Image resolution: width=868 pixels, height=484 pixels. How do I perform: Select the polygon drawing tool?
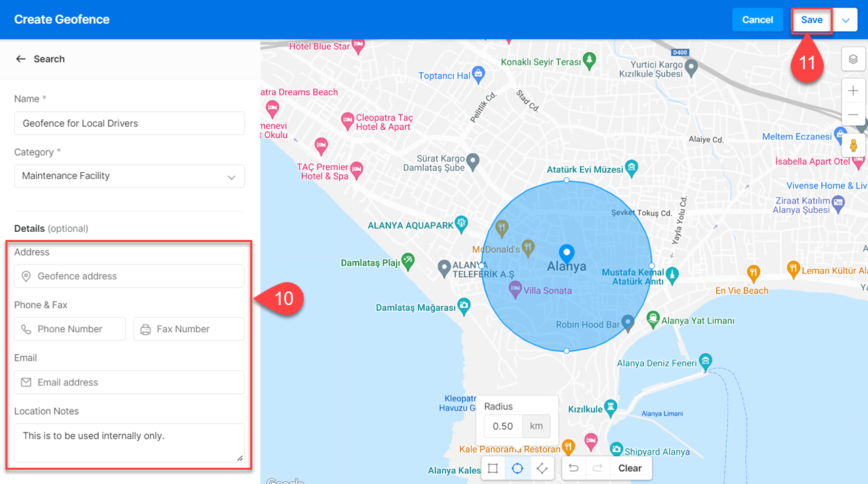point(541,468)
